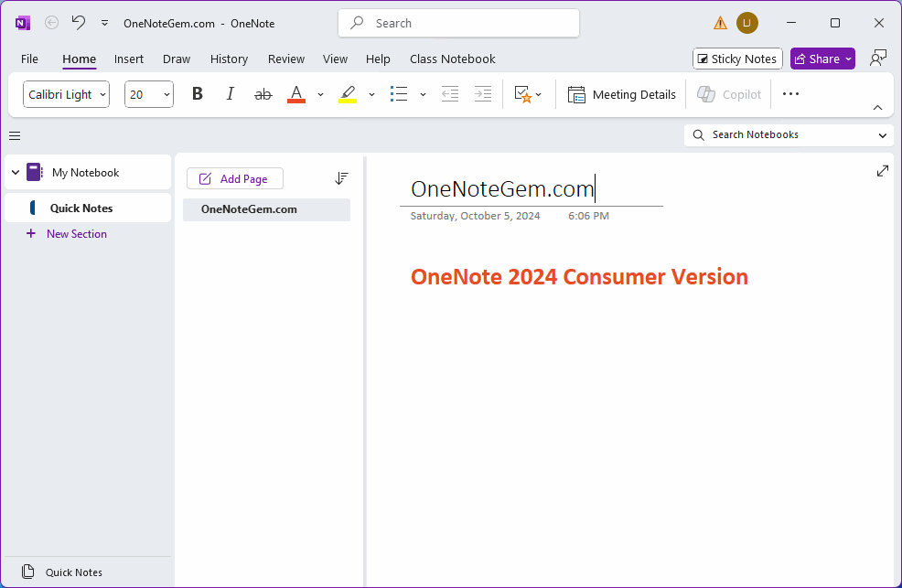The width and height of the screenshot is (902, 588).
Task: Switch to the Home tab
Action: point(79,59)
